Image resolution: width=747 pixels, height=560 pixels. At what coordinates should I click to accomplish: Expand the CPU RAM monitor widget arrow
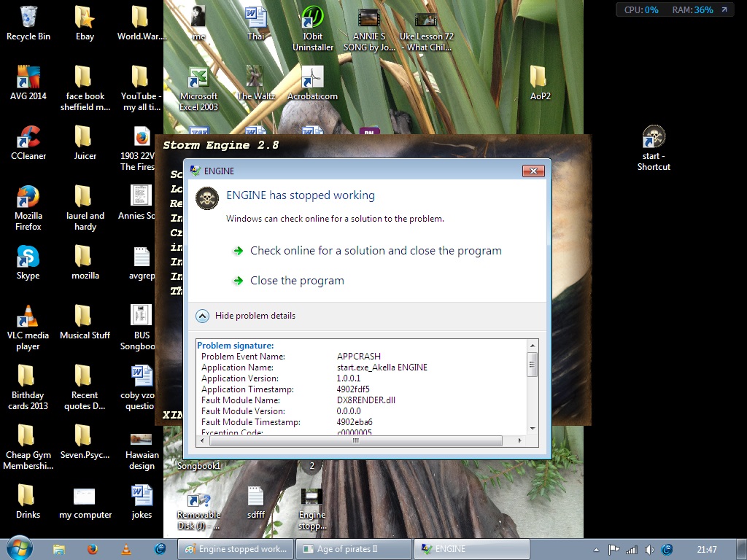tap(724, 9)
